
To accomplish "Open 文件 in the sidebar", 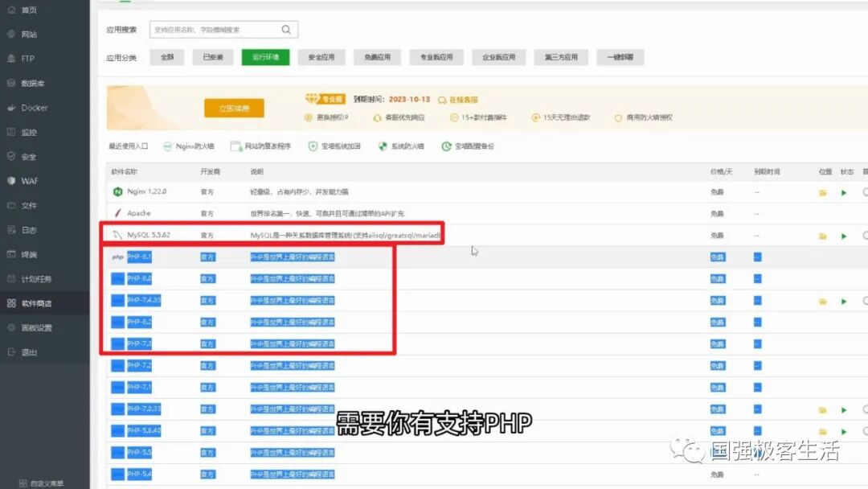I will click(29, 205).
